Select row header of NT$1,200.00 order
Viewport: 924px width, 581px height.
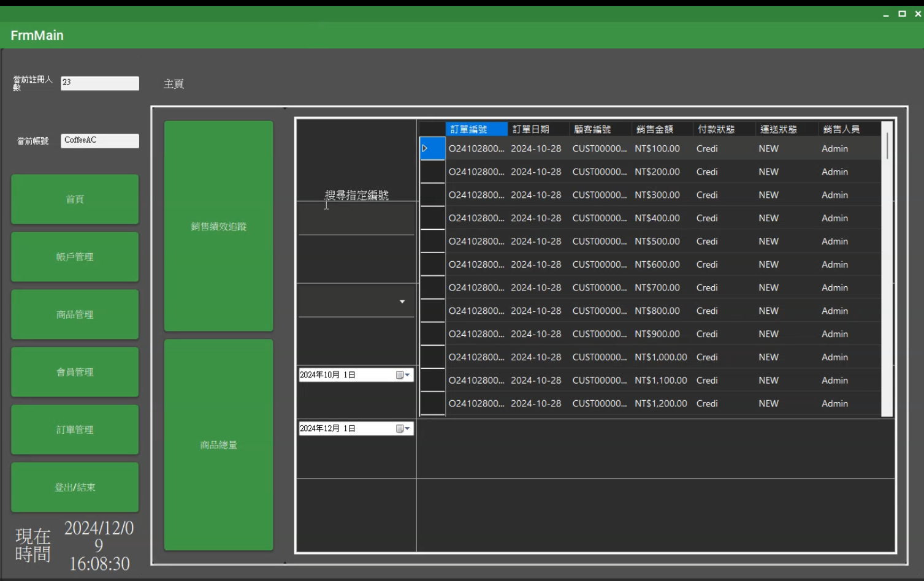pos(432,404)
